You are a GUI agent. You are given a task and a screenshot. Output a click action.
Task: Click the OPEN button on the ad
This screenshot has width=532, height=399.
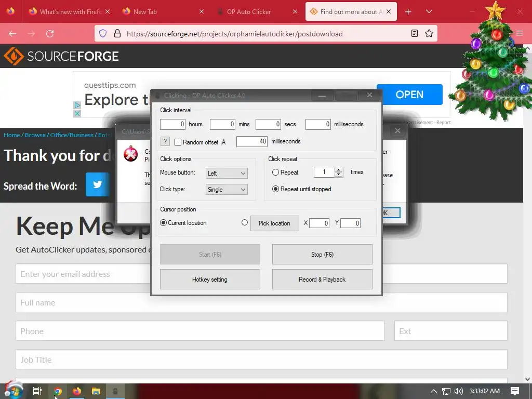409,95
